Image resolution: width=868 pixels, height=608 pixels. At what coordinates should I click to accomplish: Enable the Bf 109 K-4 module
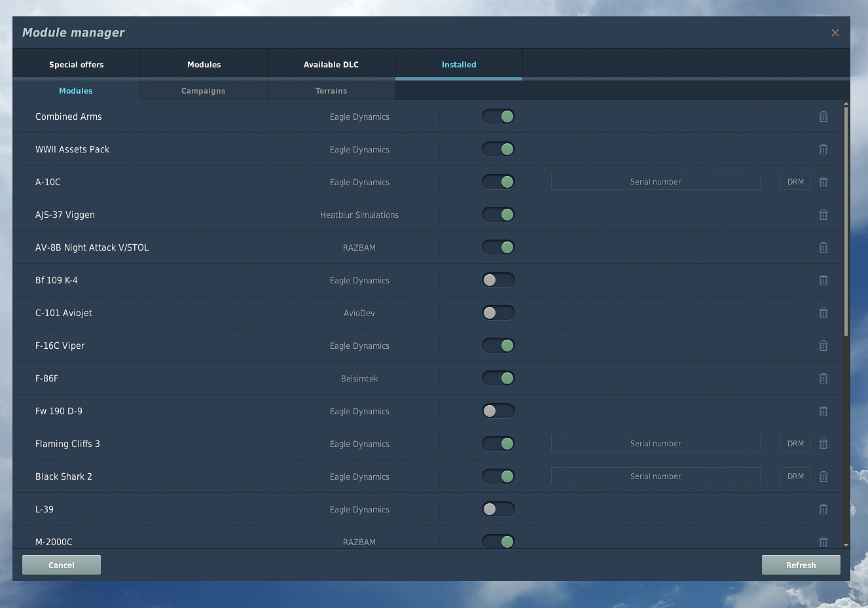pyautogui.click(x=498, y=280)
